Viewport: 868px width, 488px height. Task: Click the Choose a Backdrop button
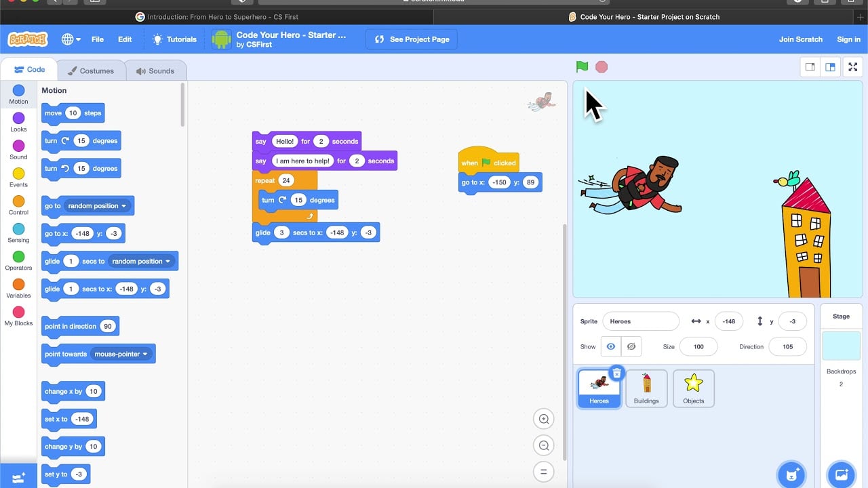(841, 475)
